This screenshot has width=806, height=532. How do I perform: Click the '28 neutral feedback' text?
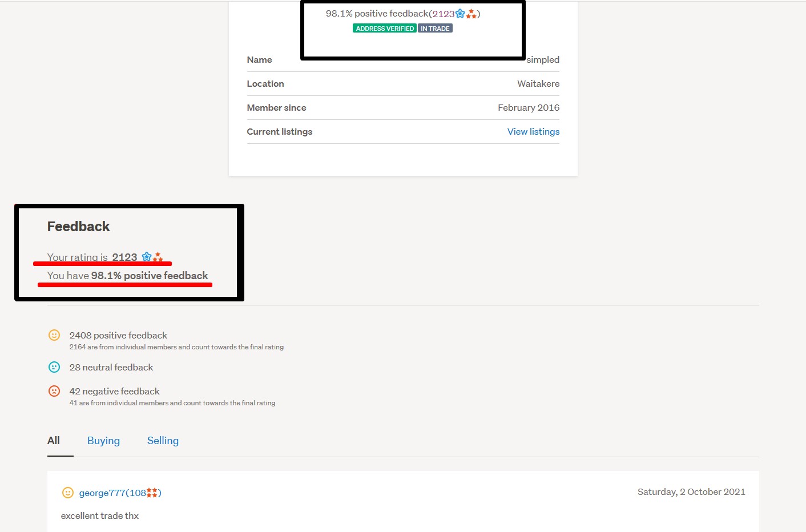pyautogui.click(x=111, y=368)
